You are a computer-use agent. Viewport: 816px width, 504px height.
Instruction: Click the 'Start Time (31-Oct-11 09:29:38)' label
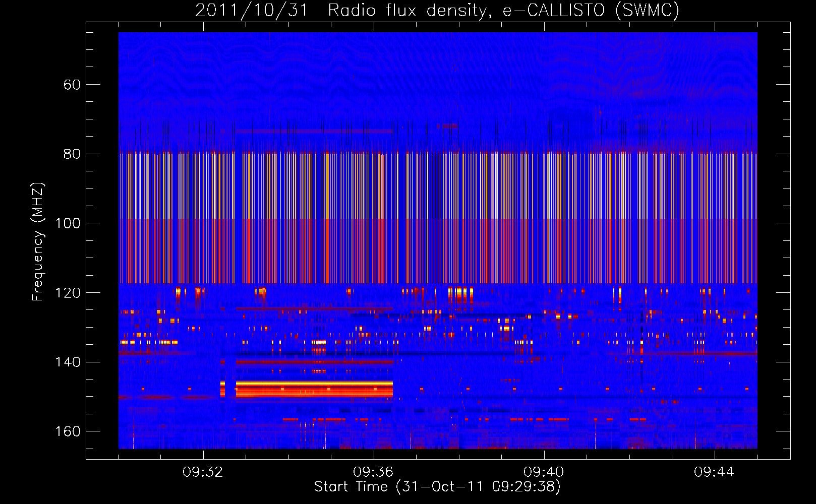pyautogui.click(x=437, y=487)
